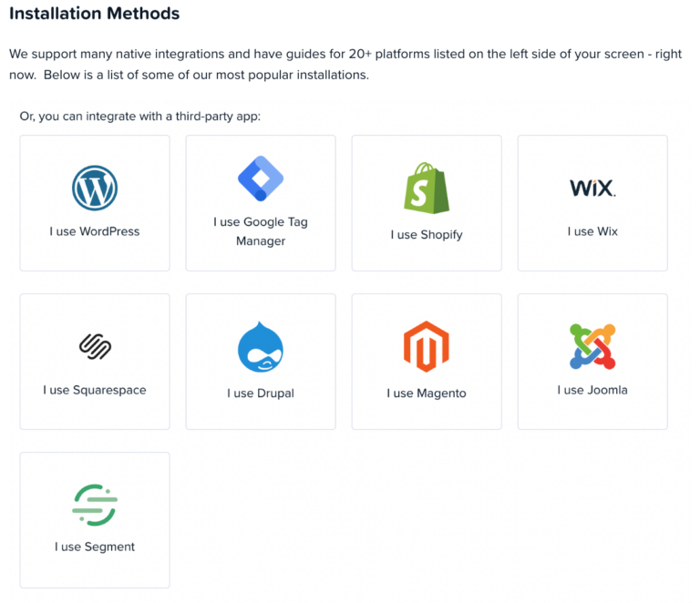700x603 pixels.
Task: Click the "I use Segment" label
Action: click(x=95, y=547)
